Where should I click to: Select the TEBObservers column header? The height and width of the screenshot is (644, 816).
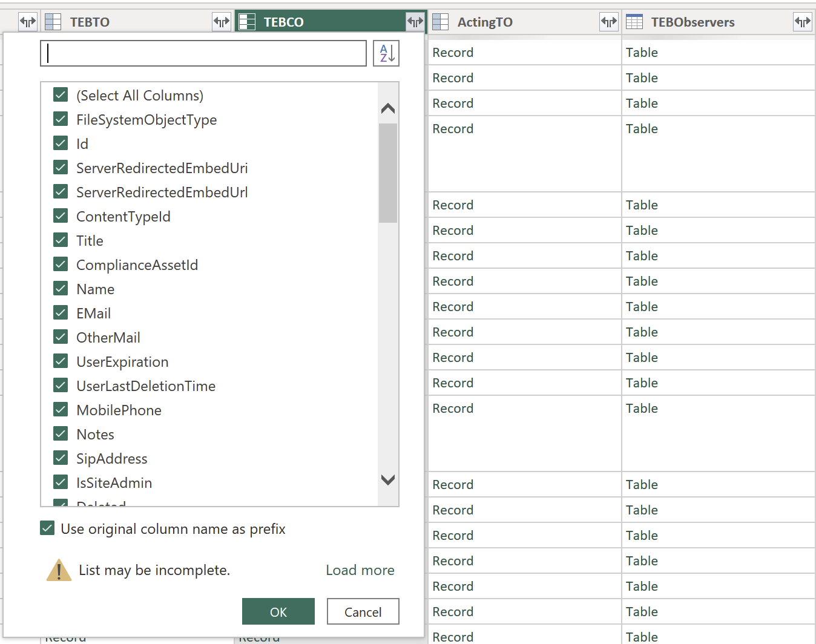(719, 22)
